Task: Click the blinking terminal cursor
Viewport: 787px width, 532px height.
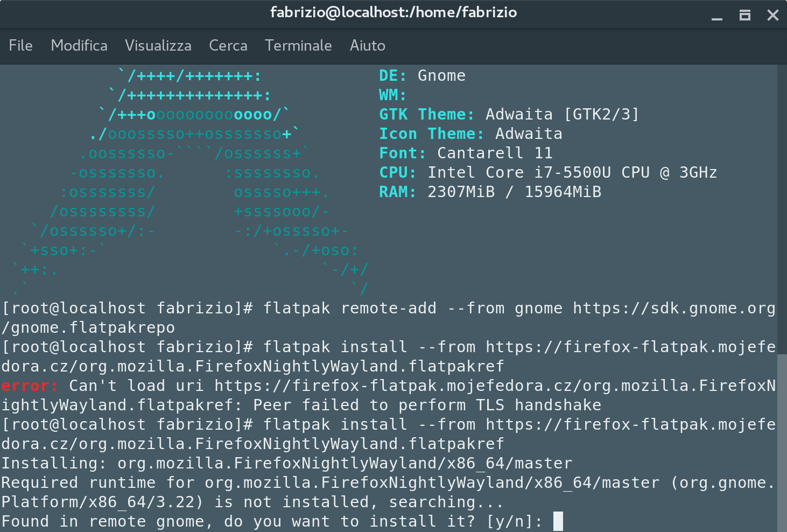Action: click(x=557, y=521)
